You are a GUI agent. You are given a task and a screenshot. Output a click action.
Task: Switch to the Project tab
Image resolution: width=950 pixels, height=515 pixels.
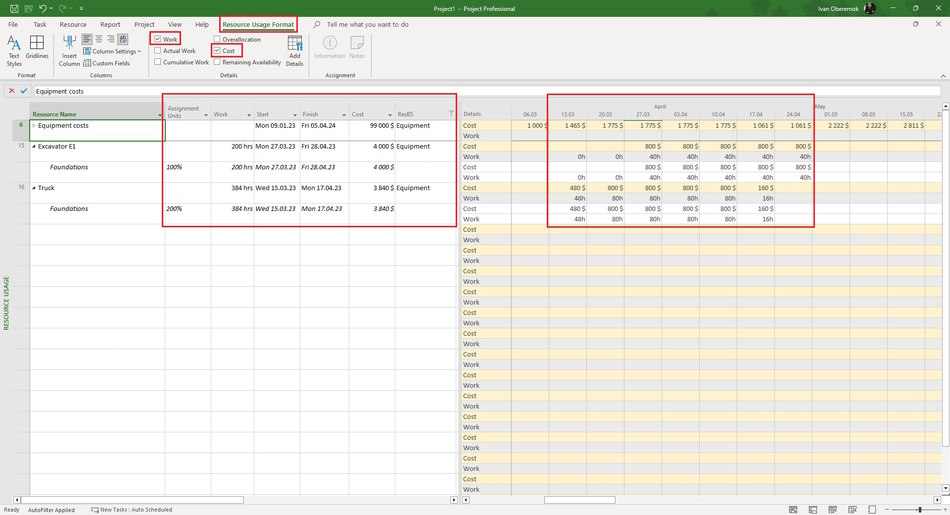click(x=144, y=24)
